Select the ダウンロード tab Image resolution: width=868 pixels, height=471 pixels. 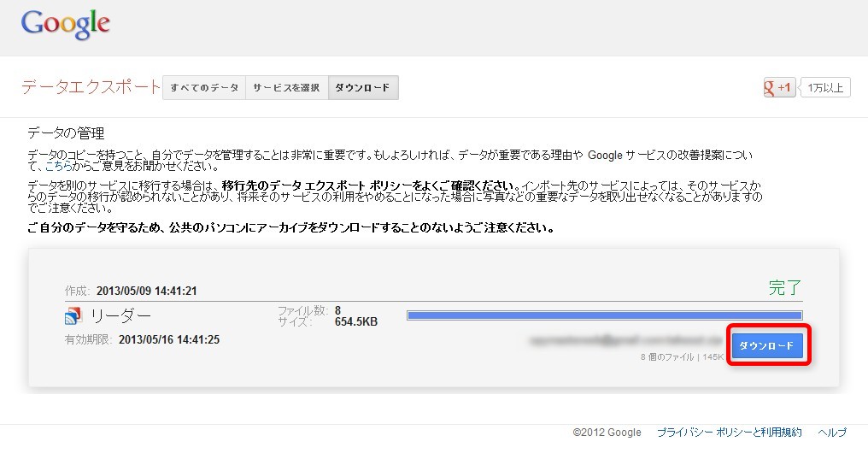[x=363, y=87]
